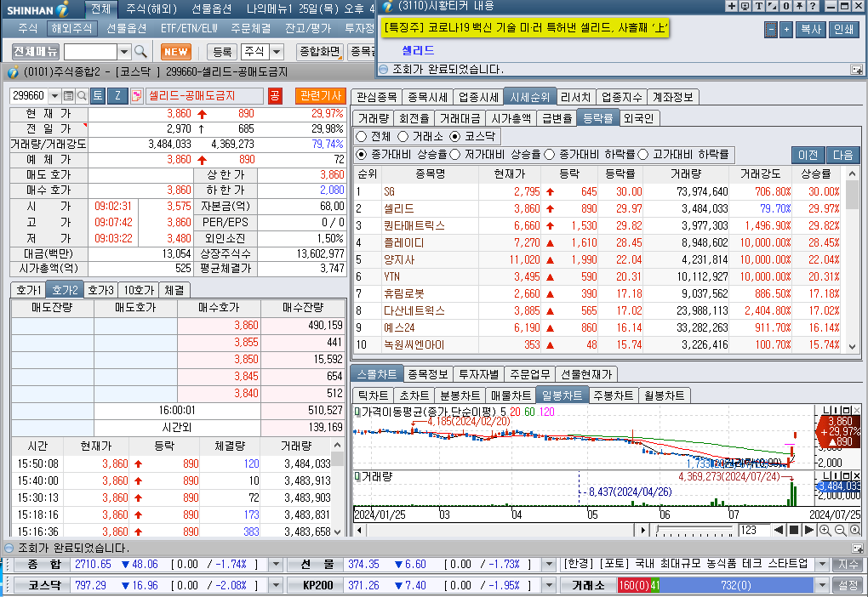Image resolution: width=868 pixels, height=597 pixels.
Task: Click the 관련기사 orange button
Action: pos(321,96)
